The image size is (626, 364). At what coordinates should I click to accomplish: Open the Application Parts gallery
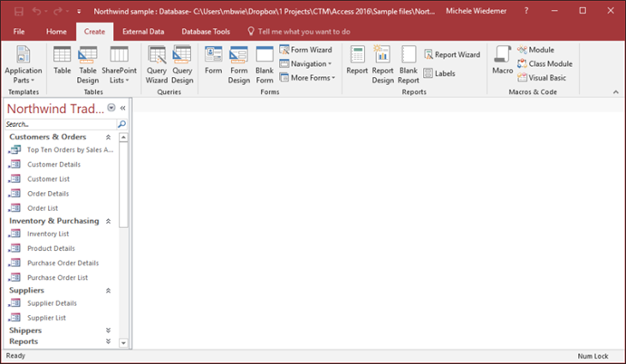(x=24, y=64)
